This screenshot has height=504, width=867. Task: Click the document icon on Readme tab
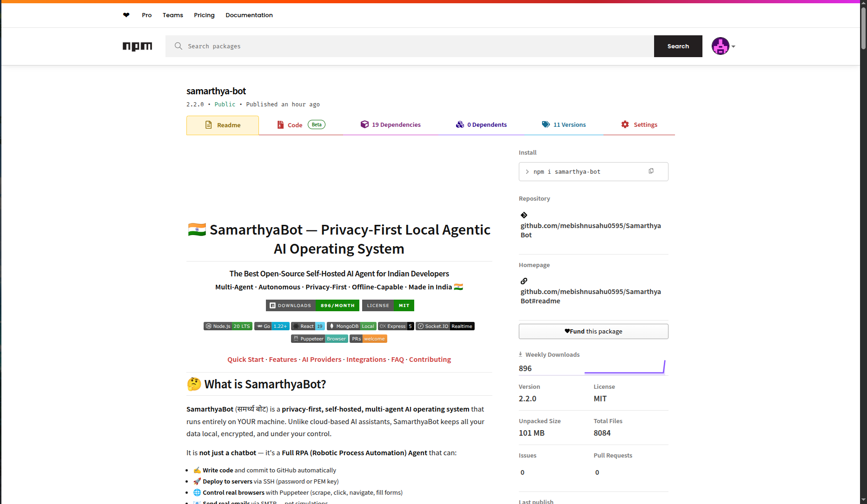click(x=208, y=125)
